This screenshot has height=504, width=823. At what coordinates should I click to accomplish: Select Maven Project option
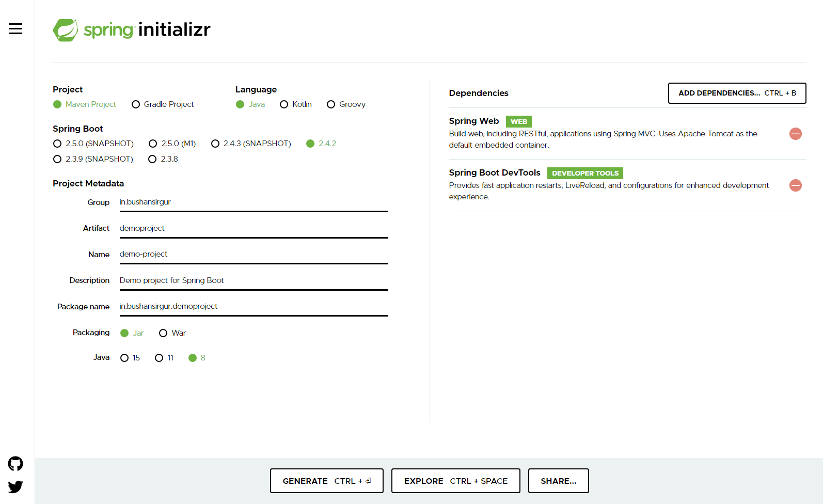coord(85,104)
